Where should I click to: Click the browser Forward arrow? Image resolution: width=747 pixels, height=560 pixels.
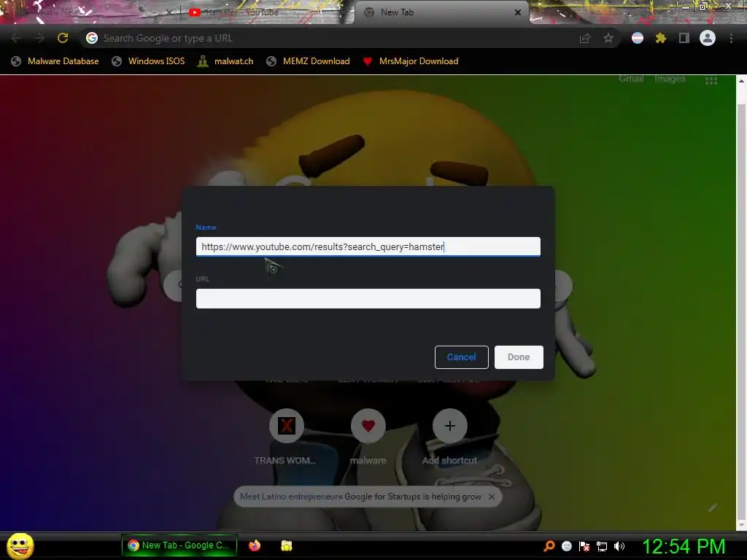point(39,38)
